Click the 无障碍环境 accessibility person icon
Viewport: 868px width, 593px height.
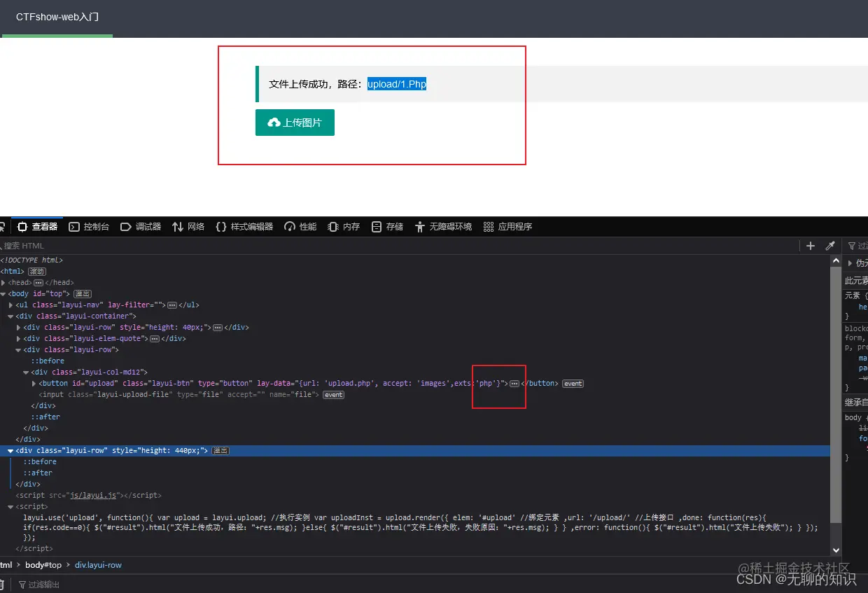[x=420, y=227]
